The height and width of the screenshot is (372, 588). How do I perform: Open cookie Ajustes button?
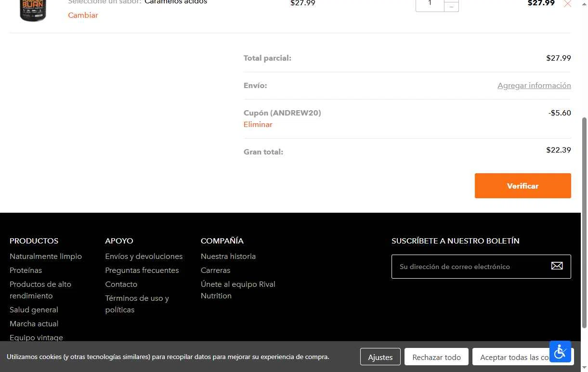coord(380,357)
